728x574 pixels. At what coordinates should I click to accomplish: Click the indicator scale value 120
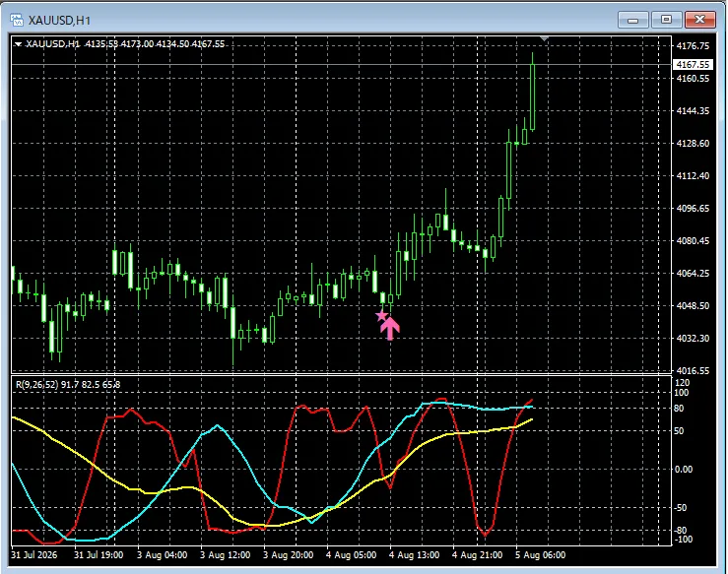tap(683, 383)
